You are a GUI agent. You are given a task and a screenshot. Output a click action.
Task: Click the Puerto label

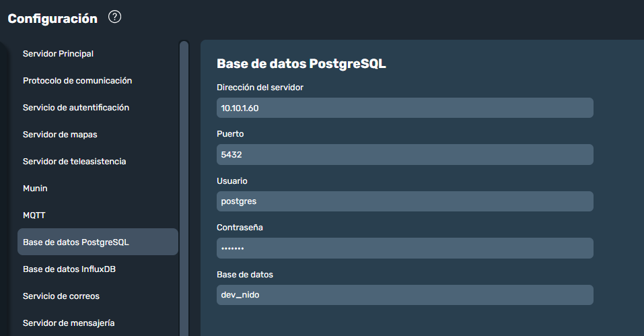230,134
